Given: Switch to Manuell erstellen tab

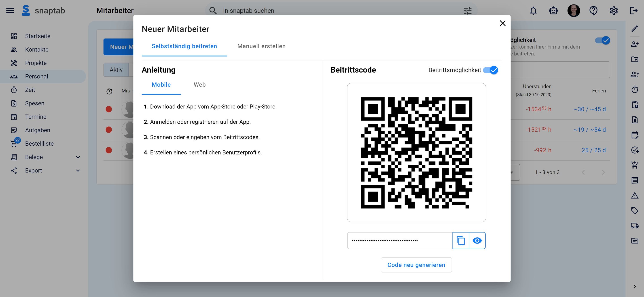Looking at the screenshot, I should 261,46.
